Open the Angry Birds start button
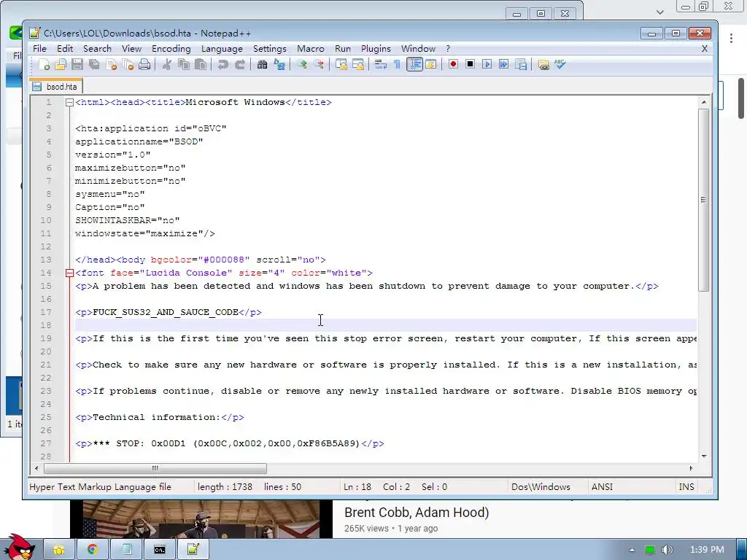 click(19, 547)
